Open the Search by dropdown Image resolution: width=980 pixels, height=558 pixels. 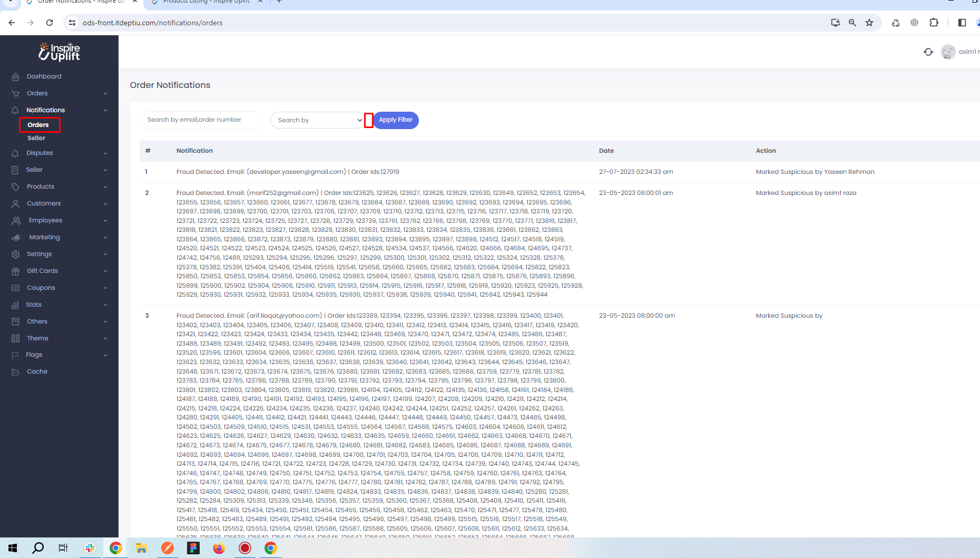317,120
